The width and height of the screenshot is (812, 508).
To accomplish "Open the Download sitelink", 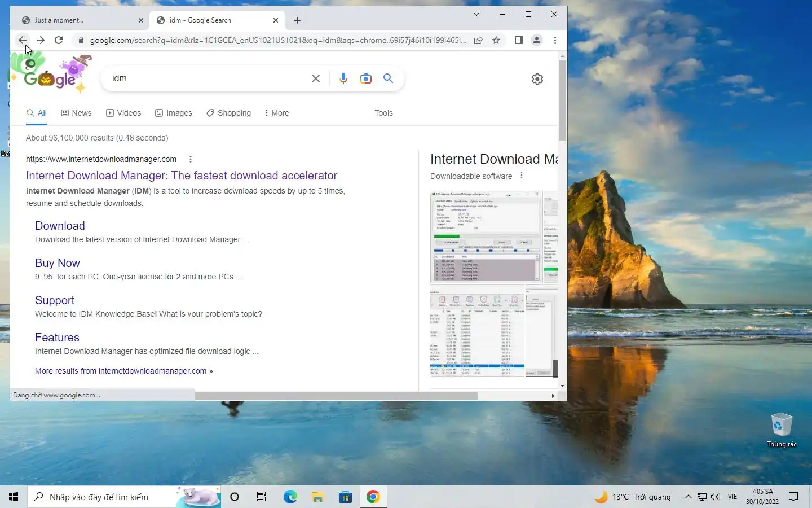I will tap(60, 226).
